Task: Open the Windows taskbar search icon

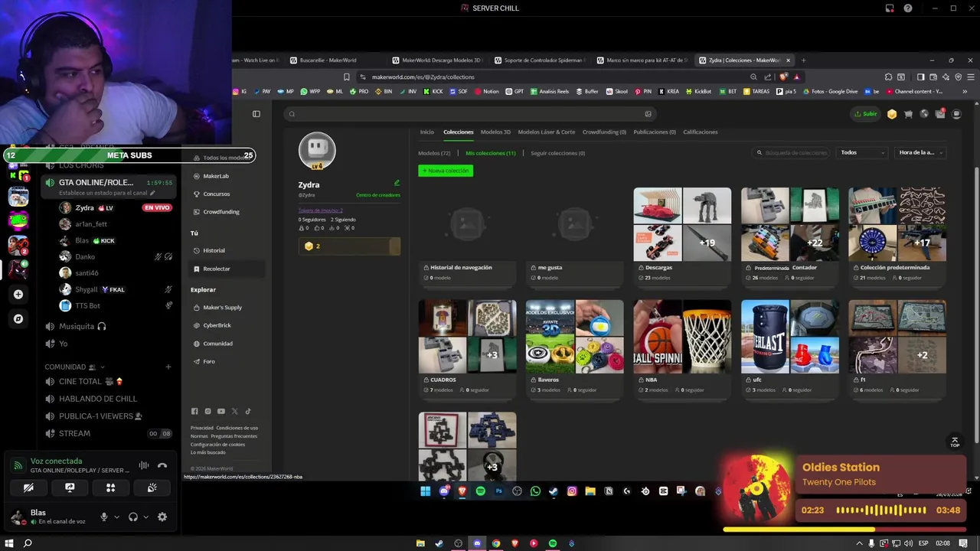Action: [x=28, y=543]
